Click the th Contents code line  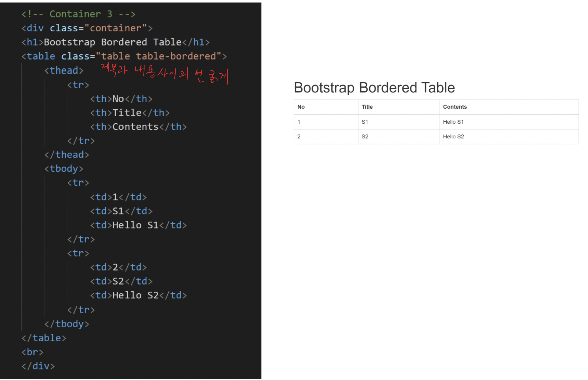click(138, 127)
